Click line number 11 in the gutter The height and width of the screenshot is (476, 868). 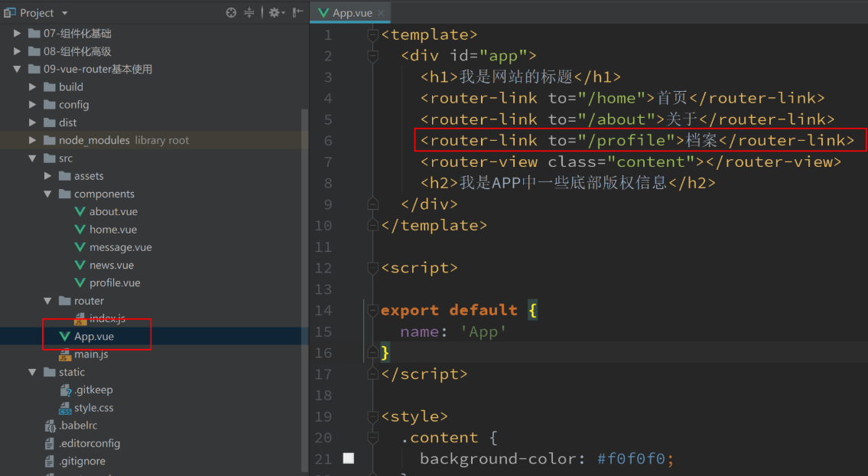pos(323,246)
